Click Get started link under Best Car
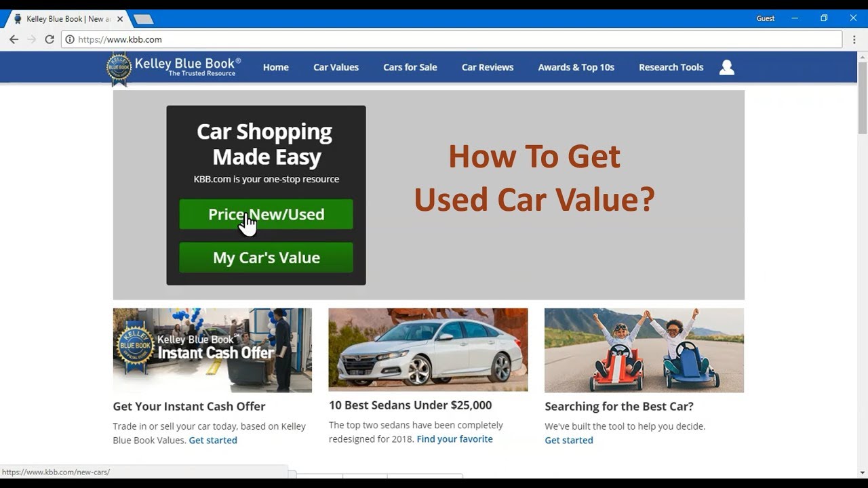The image size is (868, 488). pyautogui.click(x=569, y=440)
